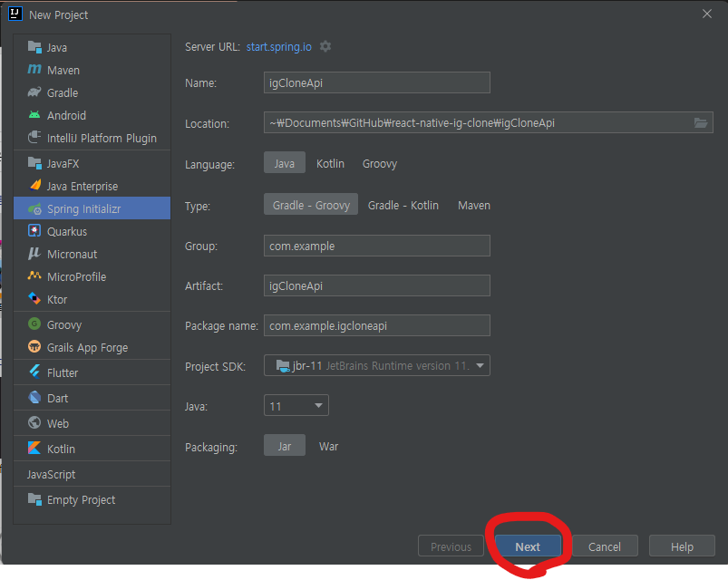Click the IntelliJ logo in title bar

pos(15,14)
